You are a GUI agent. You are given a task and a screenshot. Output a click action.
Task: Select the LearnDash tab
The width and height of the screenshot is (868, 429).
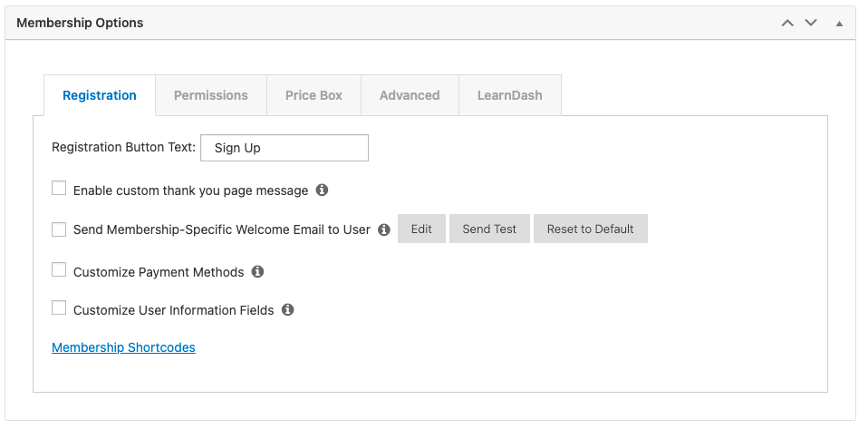pos(509,95)
